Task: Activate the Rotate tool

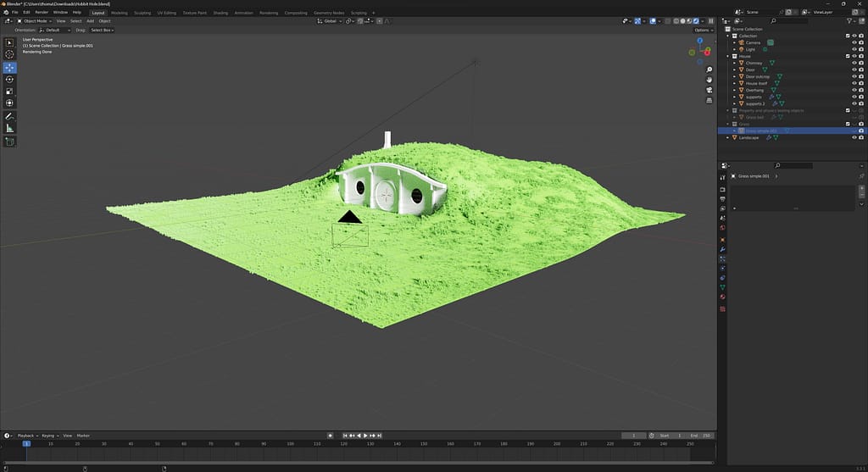Action: pyautogui.click(x=10, y=79)
